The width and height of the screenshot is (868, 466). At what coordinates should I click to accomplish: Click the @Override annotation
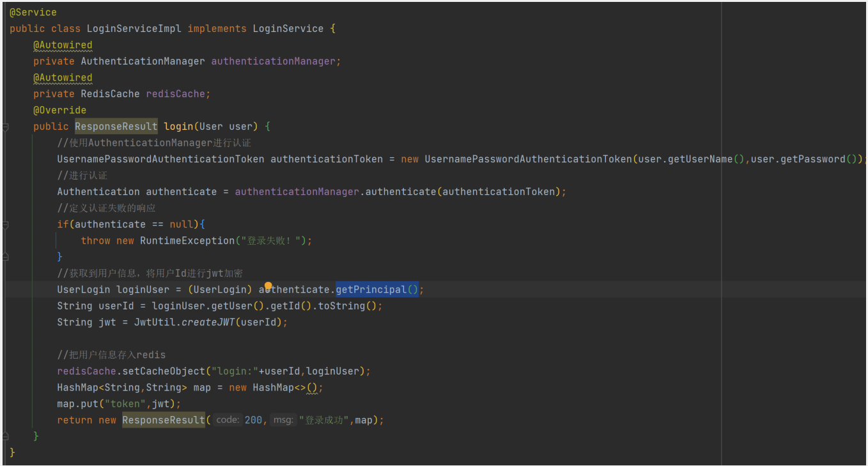(x=59, y=109)
